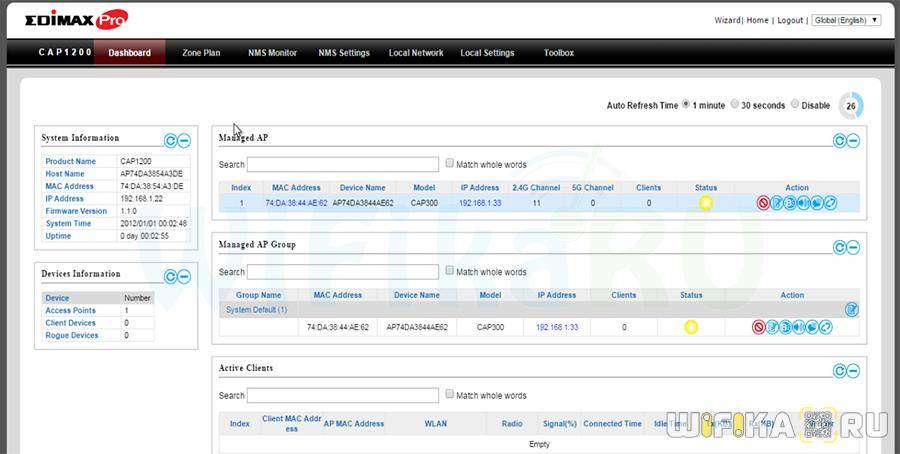900x454 pixels.
Task: Check Match whole words in Active Clients
Action: click(x=450, y=394)
